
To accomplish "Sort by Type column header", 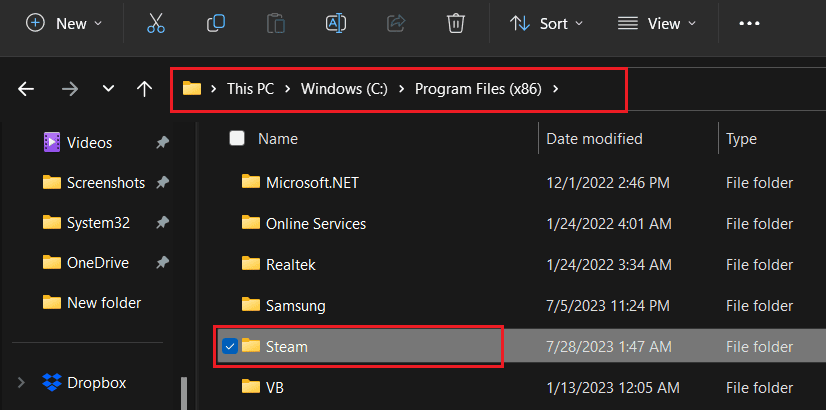I will pyautogui.click(x=741, y=139).
